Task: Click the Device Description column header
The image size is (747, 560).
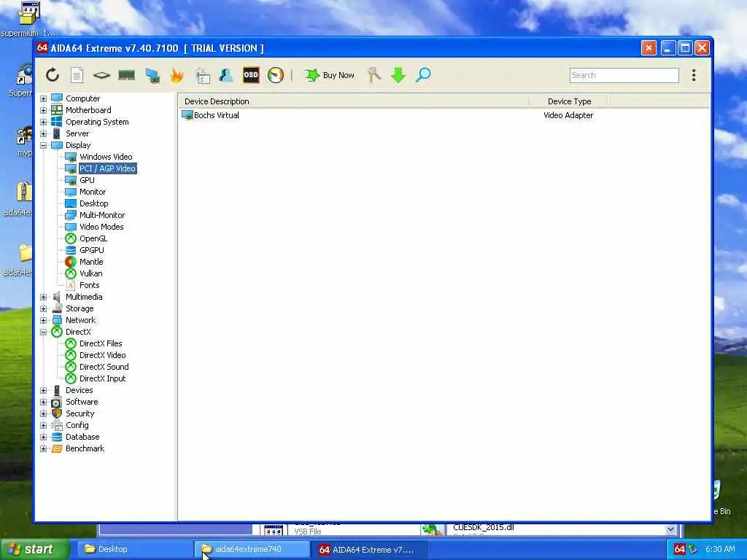Action: (354, 101)
